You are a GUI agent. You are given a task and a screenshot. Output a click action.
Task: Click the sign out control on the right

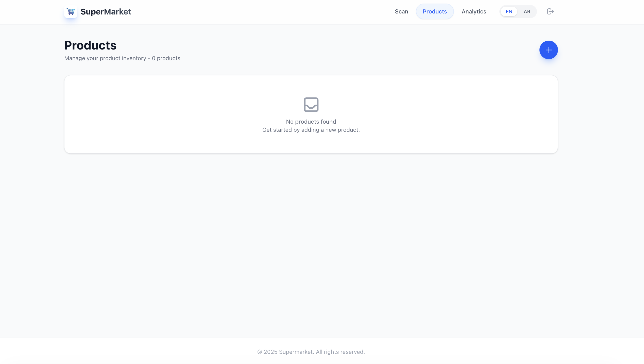tap(550, 11)
